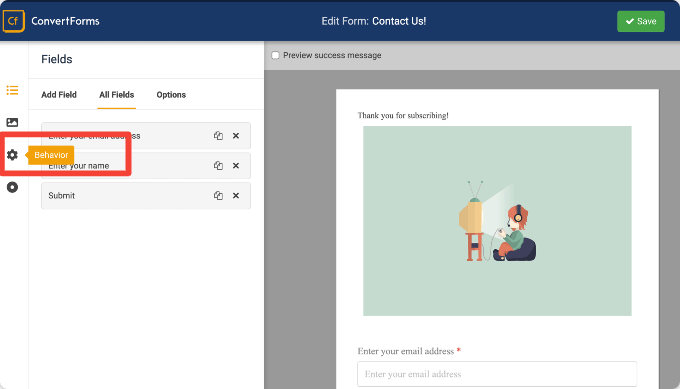This screenshot has width=680, height=389.
Task: Open the Behavior gear sidebar icon
Action: pos(12,155)
